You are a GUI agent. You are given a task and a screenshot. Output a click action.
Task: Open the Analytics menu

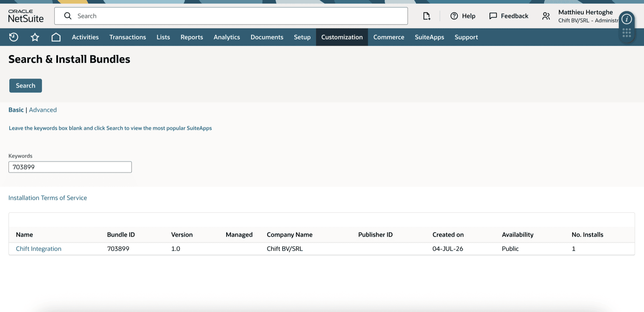(x=227, y=37)
